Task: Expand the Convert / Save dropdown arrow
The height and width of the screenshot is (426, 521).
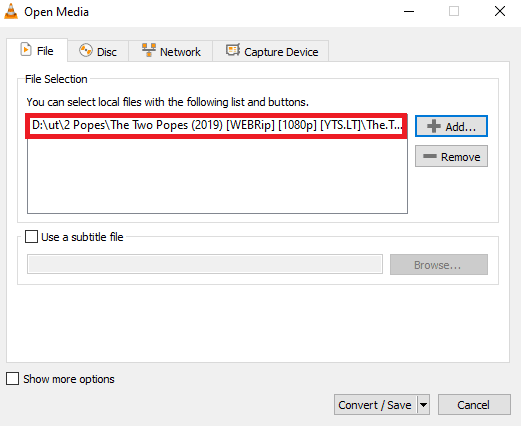Action: pos(423,405)
